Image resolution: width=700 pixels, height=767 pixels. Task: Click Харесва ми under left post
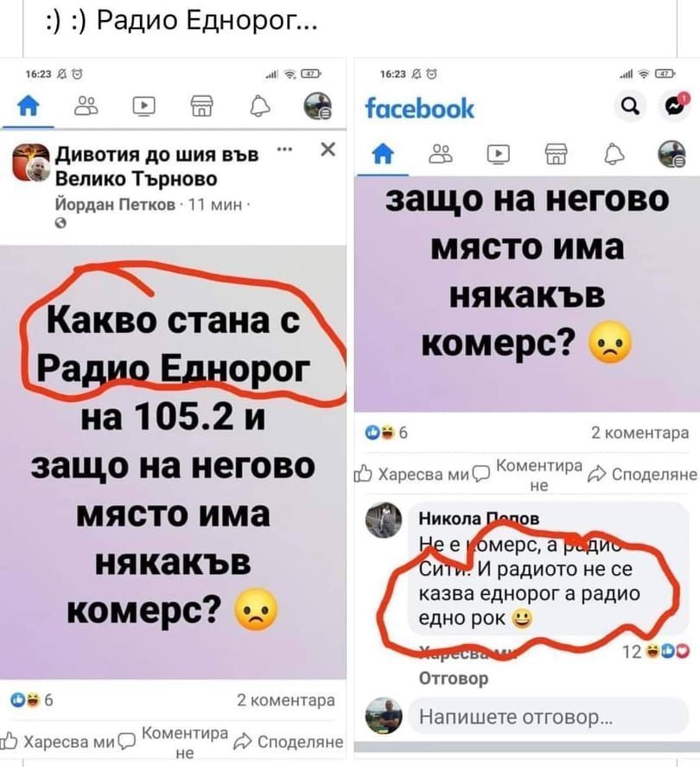click(58, 742)
